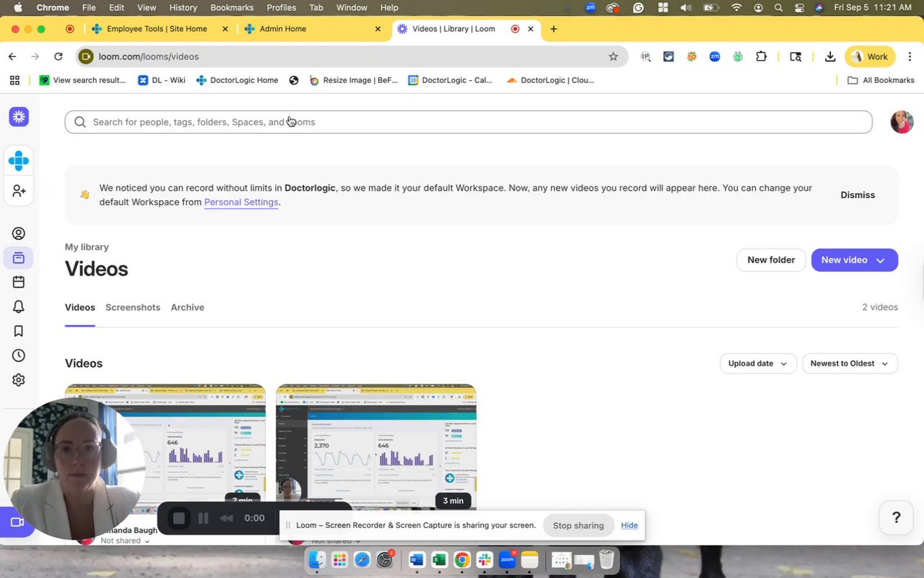Open the Settings gear icon in sidebar
This screenshot has height=578, width=924.
pos(19,380)
